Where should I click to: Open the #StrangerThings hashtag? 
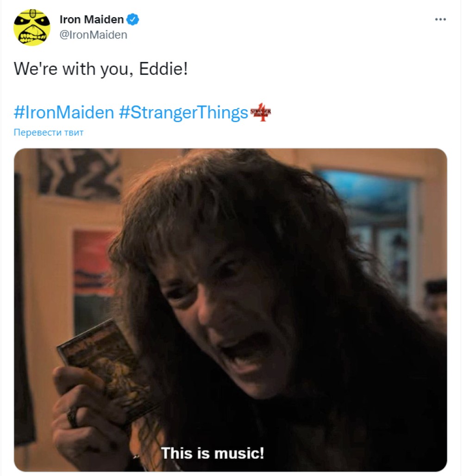183,112
